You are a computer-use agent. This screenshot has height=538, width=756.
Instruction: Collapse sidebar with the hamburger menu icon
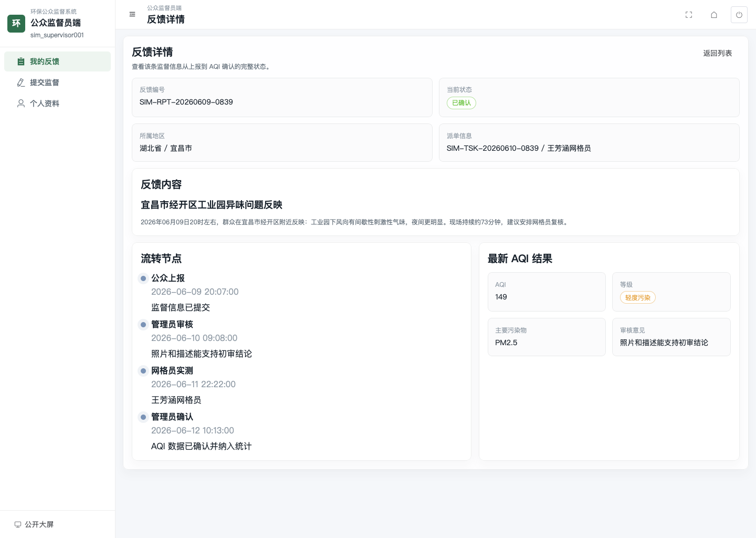(x=132, y=14)
